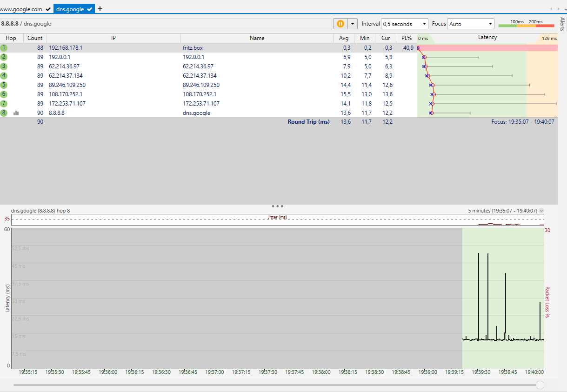Open the Alerts side panel tab
The width and height of the screenshot is (567, 392).
pos(562,24)
